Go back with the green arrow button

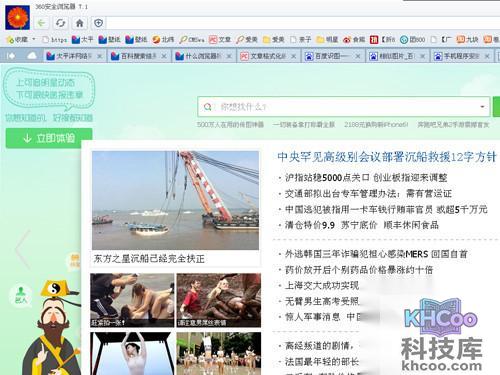pos(41,23)
